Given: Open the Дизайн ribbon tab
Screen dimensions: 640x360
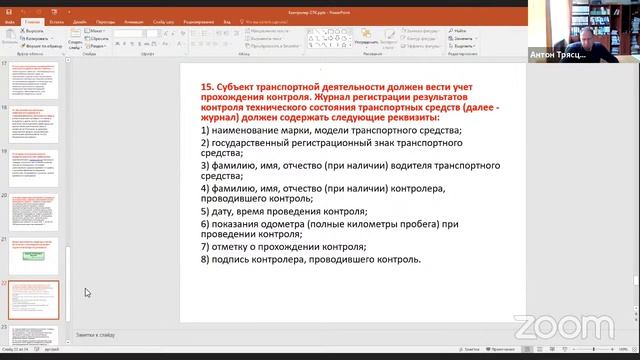Looking at the screenshot, I should coord(80,22).
